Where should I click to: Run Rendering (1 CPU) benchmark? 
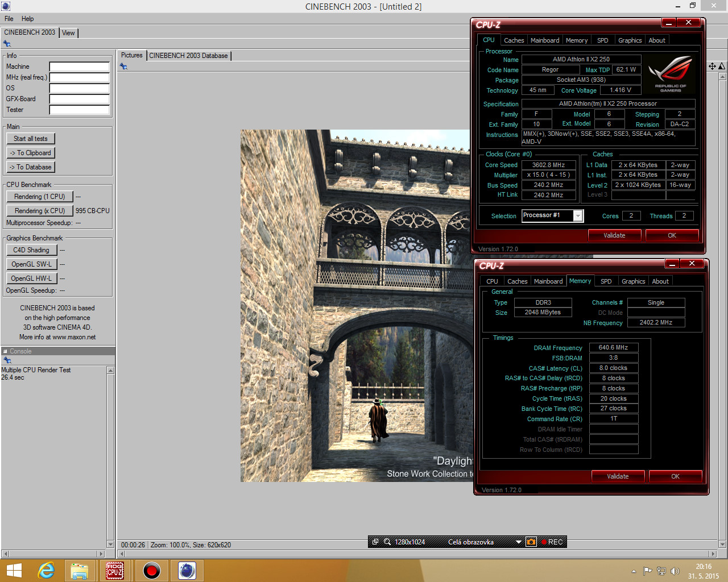(40, 197)
